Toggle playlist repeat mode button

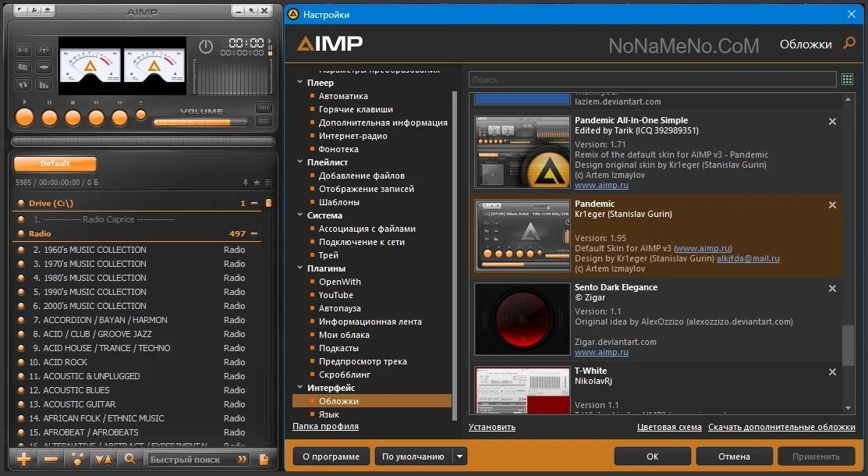pos(23,85)
